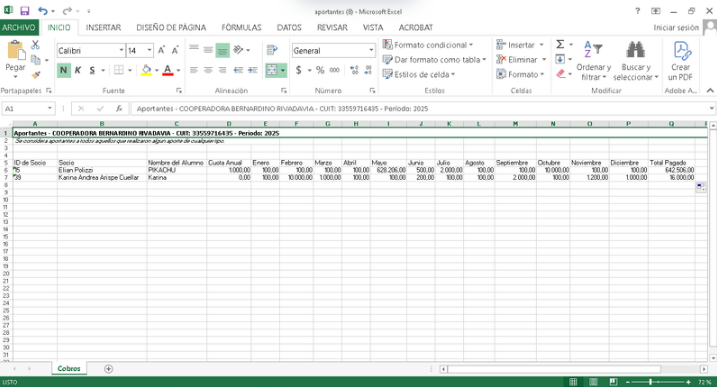This screenshot has width=717, height=387.
Task: Increase font size with the large A icon
Action: [161, 50]
